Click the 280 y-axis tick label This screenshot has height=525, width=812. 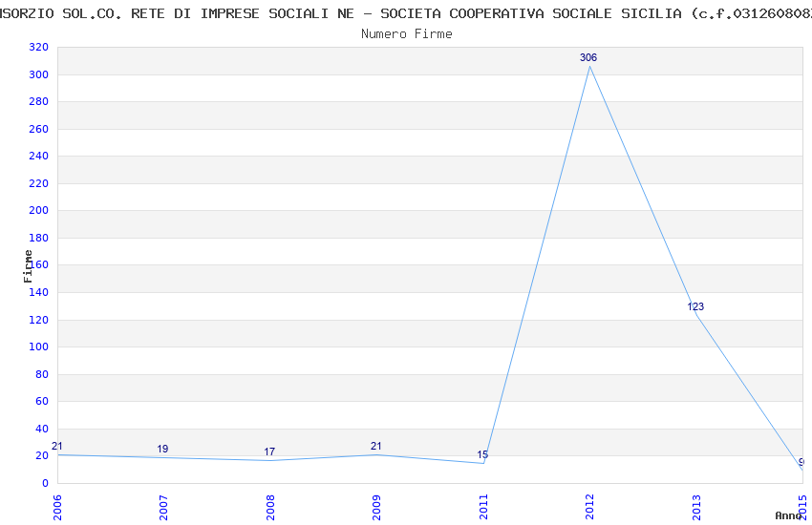coord(38,101)
